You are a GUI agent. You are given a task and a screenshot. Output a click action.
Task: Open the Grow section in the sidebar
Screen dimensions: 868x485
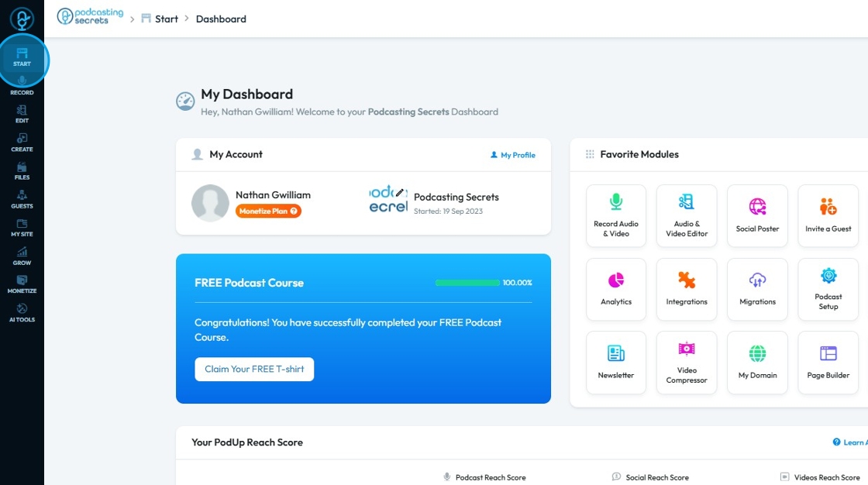click(22, 257)
